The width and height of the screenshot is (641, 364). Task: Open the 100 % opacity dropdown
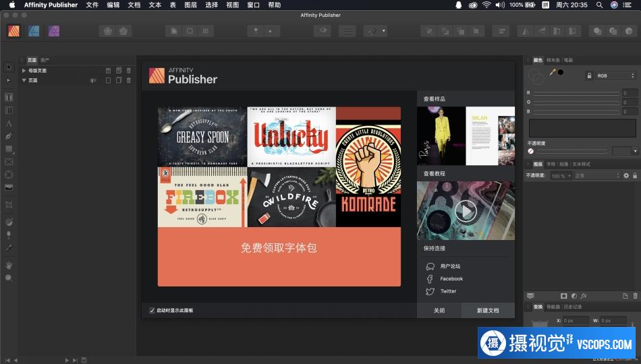coord(561,176)
